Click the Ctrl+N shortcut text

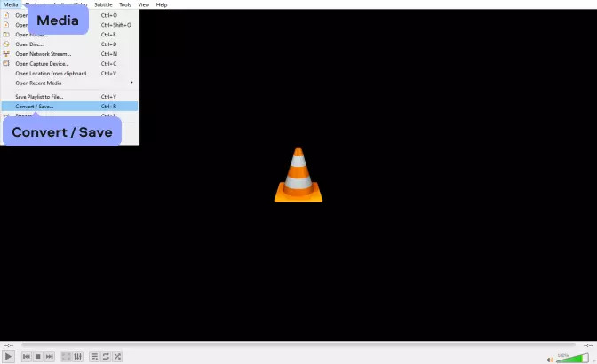pyautogui.click(x=109, y=54)
